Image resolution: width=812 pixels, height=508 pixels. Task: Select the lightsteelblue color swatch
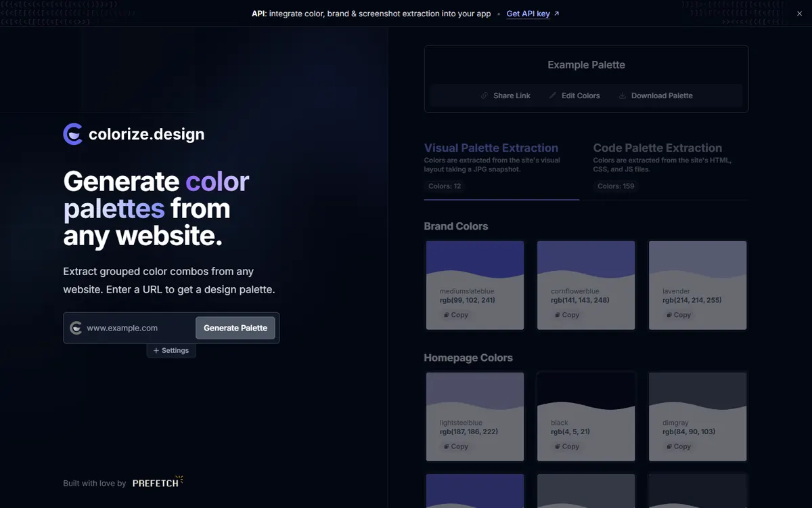coord(475,417)
